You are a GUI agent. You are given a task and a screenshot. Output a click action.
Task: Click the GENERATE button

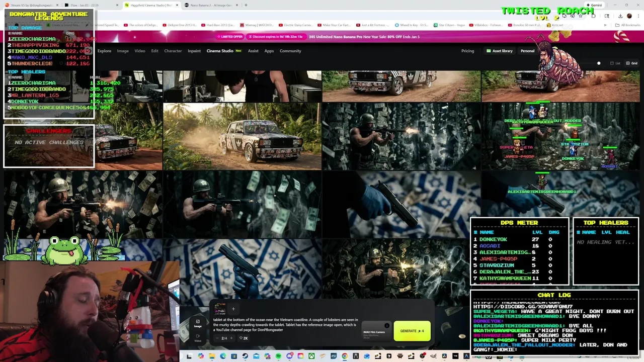click(x=412, y=331)
